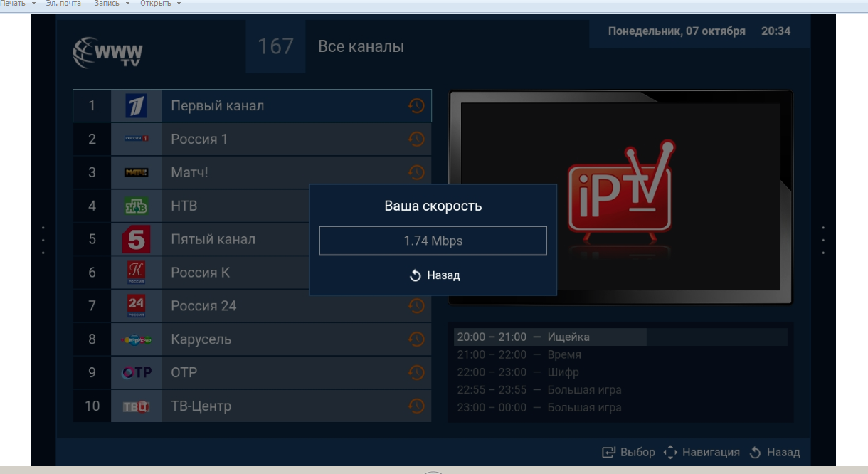Image resolution: width=868 pixels, height=474 pixels.
Task: Select program 21:00 – 22:00 Время
Action: point(519,354)
